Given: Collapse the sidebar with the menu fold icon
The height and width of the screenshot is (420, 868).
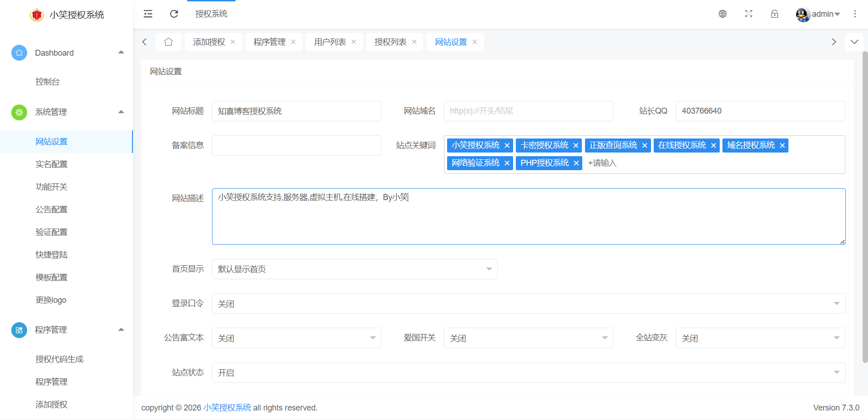Looking at the screenshot, I should pos(148,14).
